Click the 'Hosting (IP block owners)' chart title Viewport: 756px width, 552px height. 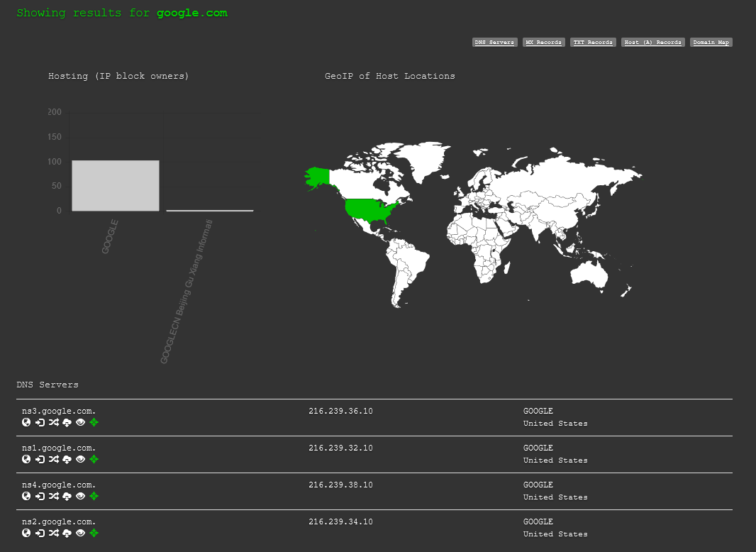click(118, 76)
